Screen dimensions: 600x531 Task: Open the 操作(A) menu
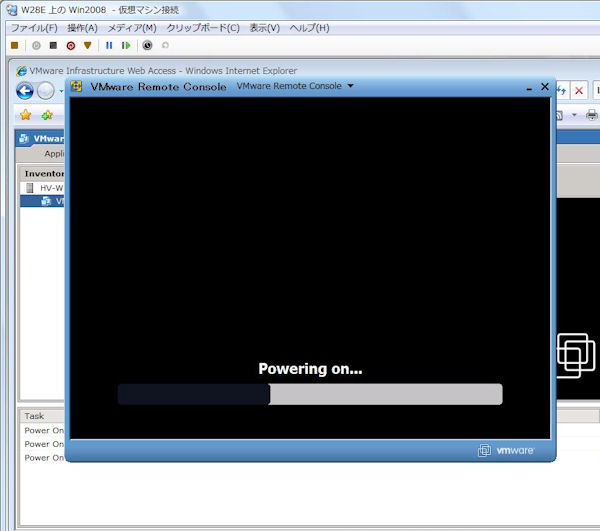(x=82, y=28)
